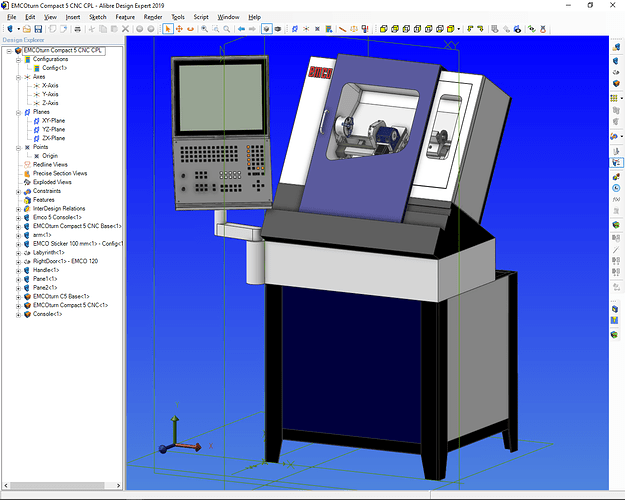Open the Render menu
The height and width of the screenshot is (500, 625).
153,17
